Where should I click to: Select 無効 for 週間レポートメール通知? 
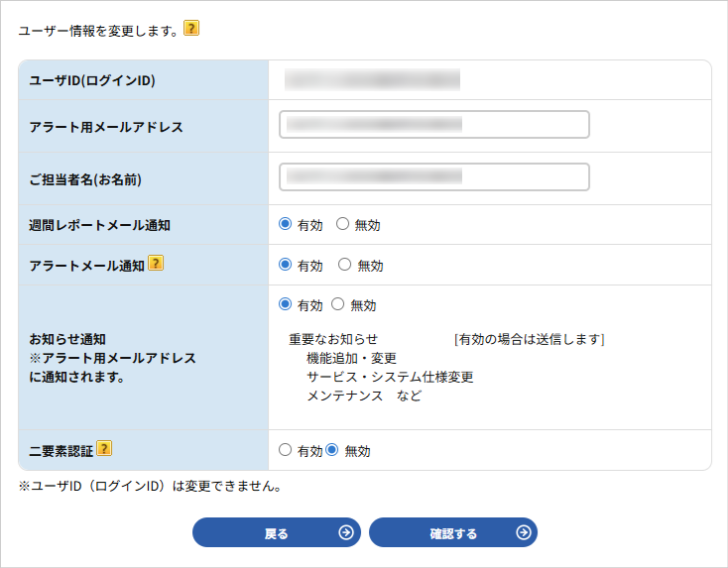343,224
